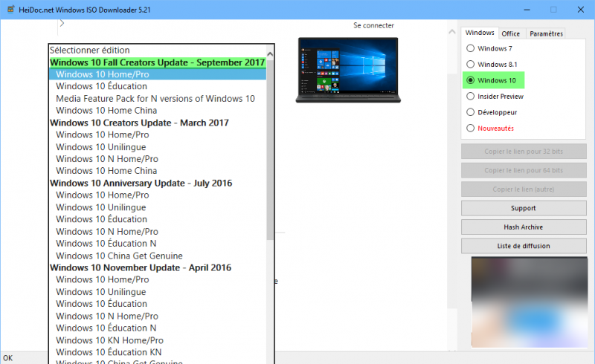Select the Windows 8.1 radio button
595x364 pixels.
(471, 64)
